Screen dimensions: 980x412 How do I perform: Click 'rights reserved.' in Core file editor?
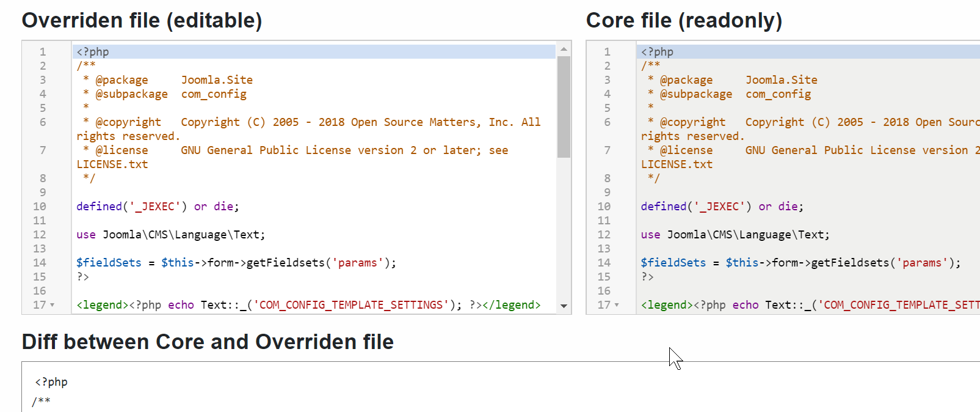[692, 136]
